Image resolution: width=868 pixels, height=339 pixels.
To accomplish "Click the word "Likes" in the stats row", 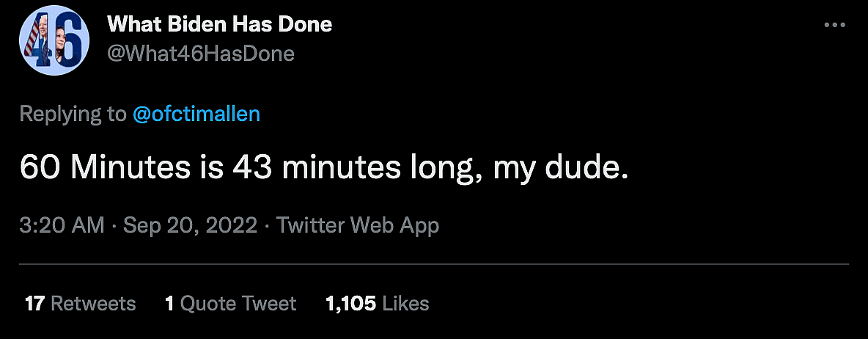I will 405,303.
